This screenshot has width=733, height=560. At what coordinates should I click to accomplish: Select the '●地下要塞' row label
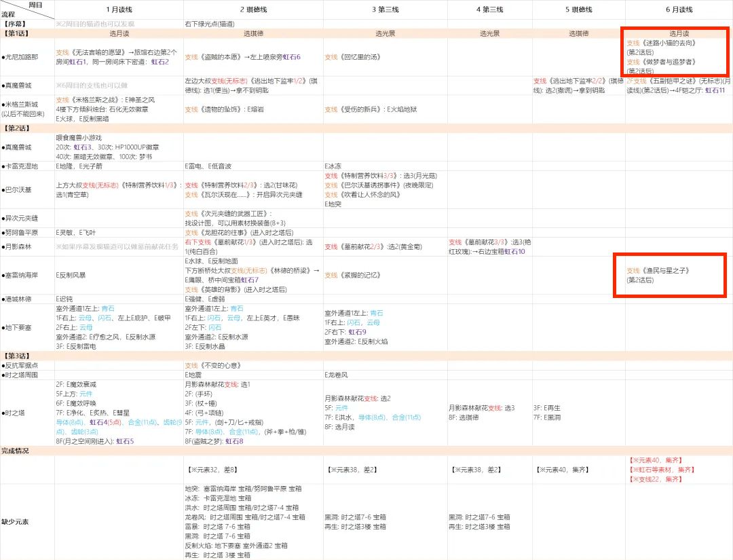click(x=16, y=328)
